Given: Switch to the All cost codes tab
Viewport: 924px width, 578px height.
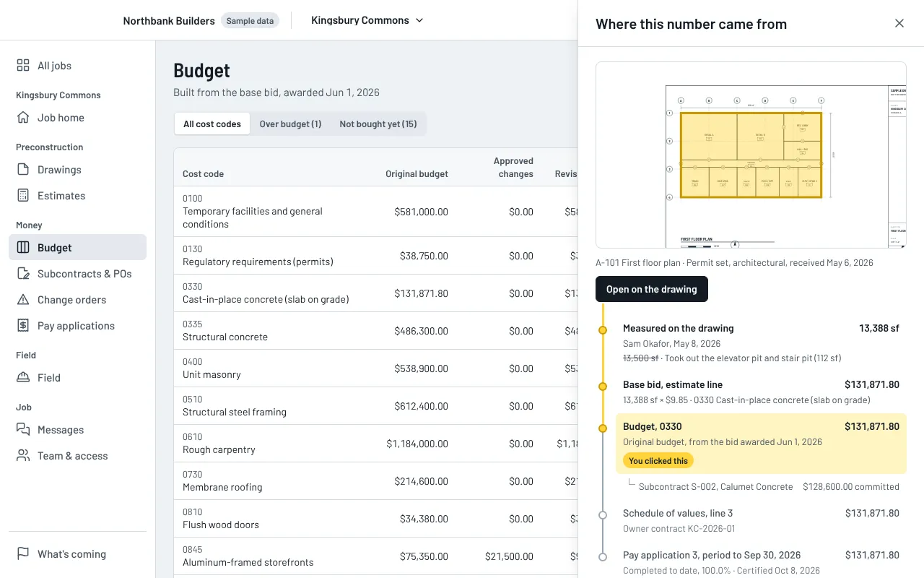Looking at the screenshot, I should click(x=212, y=124).
